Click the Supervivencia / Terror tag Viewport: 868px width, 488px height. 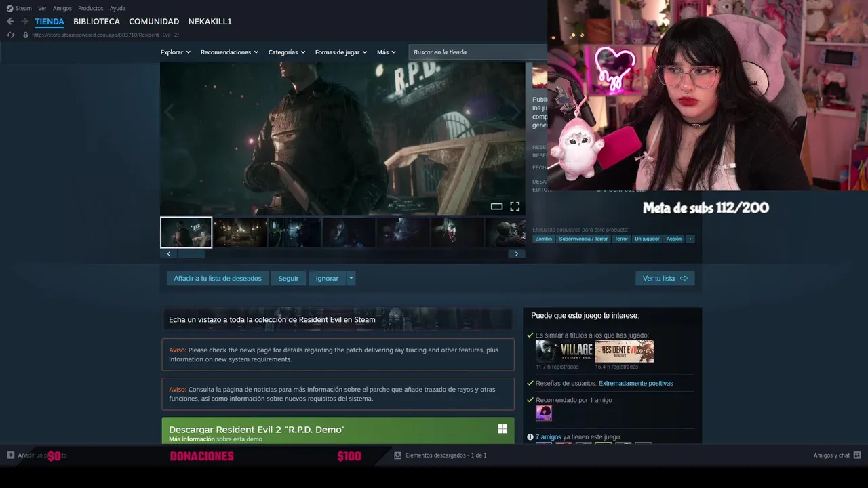(583, 239)
